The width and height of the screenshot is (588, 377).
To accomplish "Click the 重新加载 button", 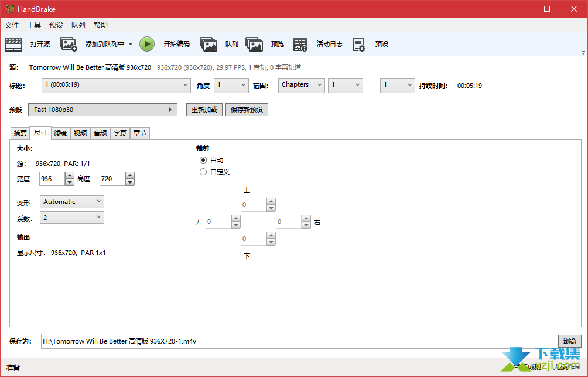I will click(204, 110).
